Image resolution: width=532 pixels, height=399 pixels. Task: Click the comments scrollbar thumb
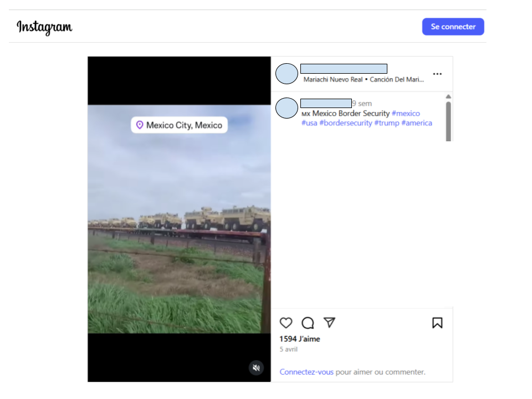[x=448, y=121]
